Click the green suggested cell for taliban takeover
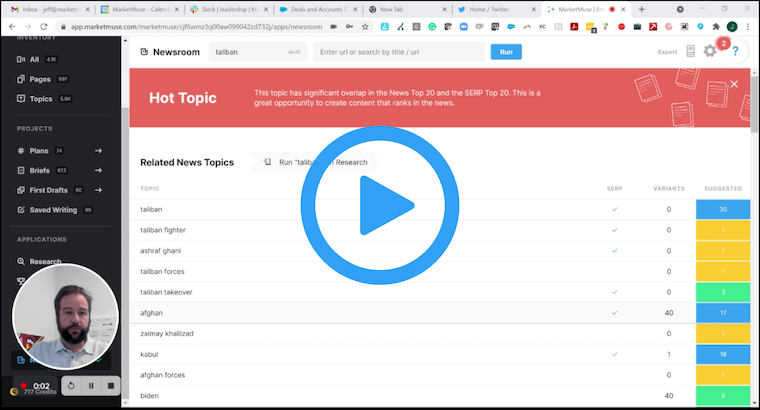This screenshot has width=760, height=410. point(723,292)
